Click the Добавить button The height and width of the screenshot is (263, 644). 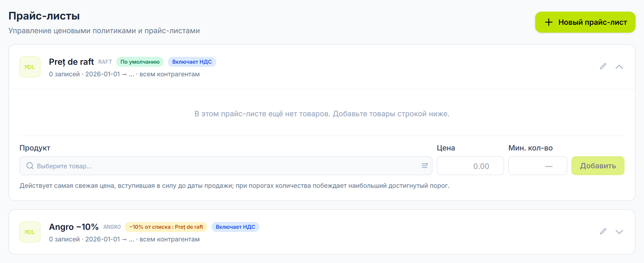pyautogui.click(x=598, y=166)
